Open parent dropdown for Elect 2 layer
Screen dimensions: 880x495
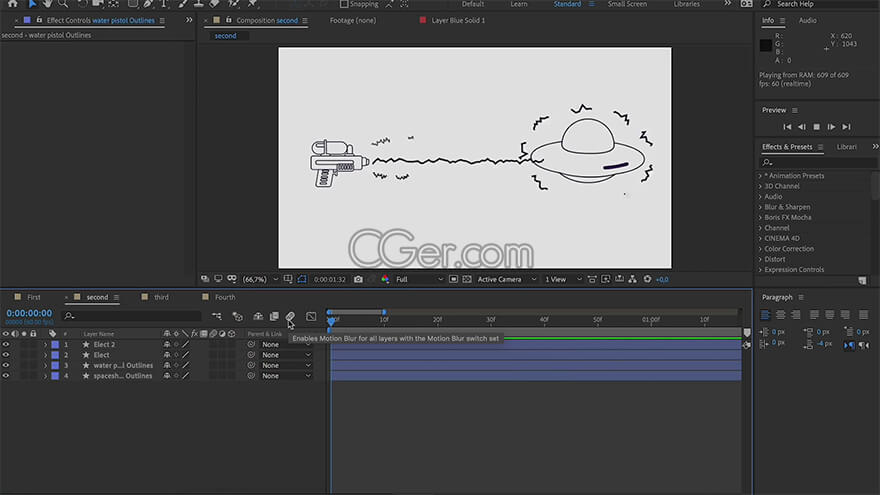click(286, 345)
